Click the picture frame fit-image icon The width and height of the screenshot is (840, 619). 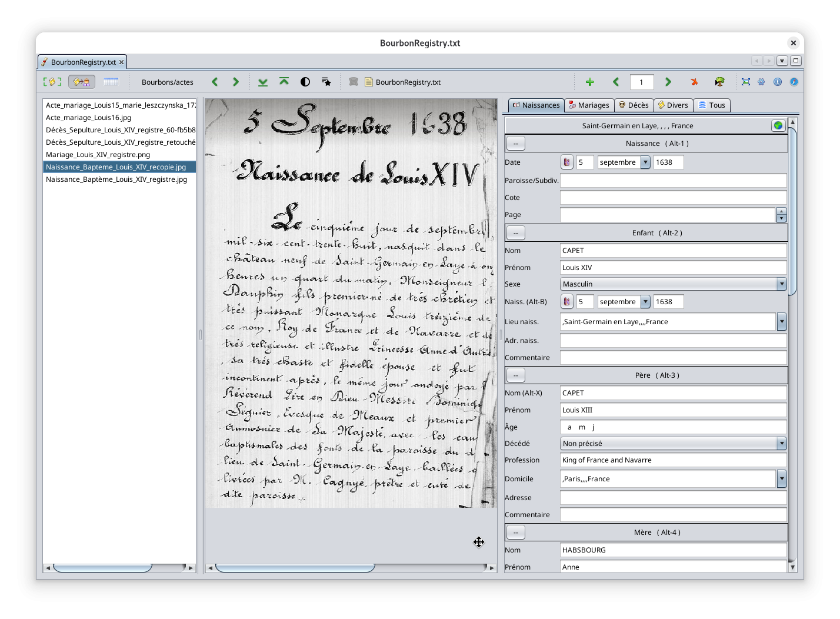[x=746, y=82]
